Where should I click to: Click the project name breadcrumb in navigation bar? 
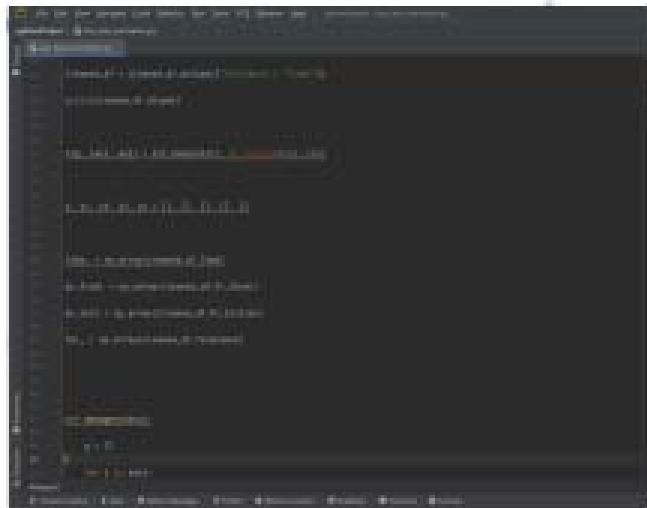coord(40,31)
